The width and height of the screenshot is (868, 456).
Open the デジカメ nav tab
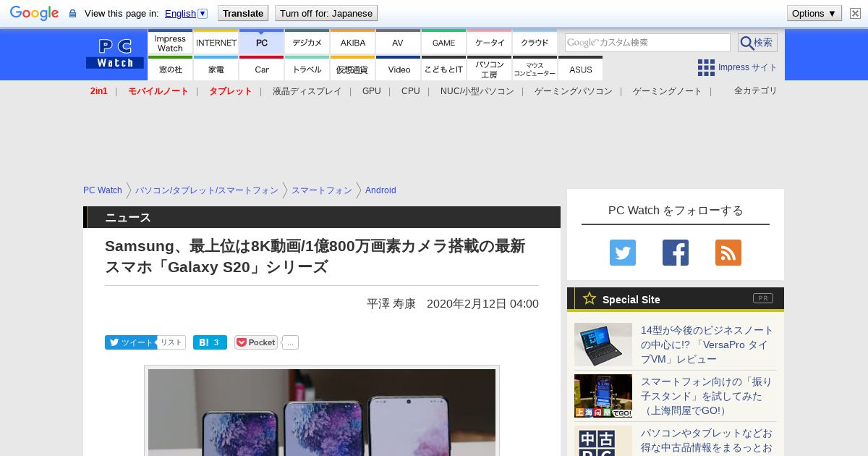pyautogui.click(x=307, y=43)
